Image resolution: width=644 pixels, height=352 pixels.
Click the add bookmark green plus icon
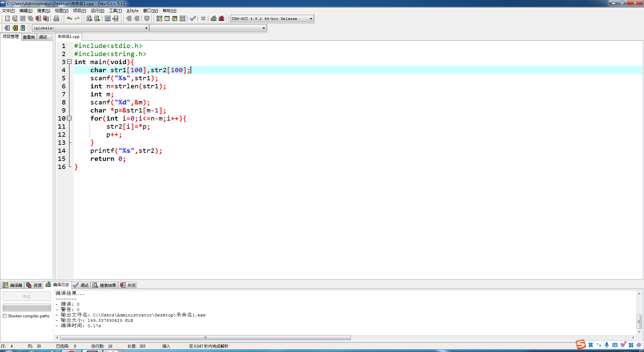tap(15, 28)
